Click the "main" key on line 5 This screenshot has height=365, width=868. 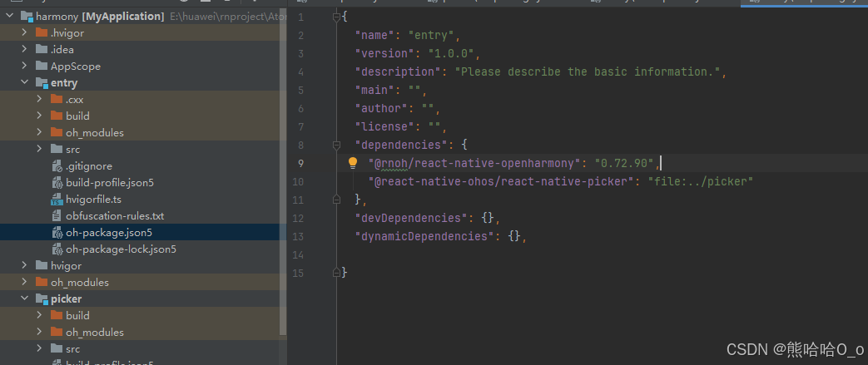[376, 90]
